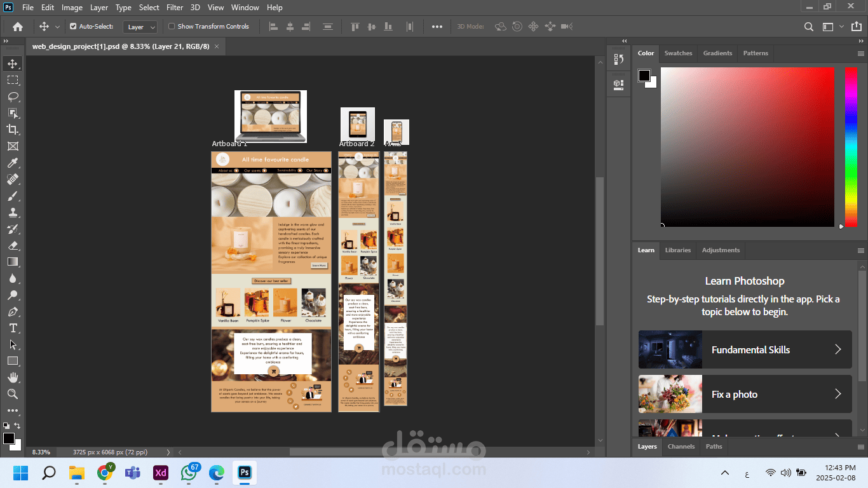This screenshot has width=868, height=488.
Task: Open the Move tool preset picker arrow
Action: coord(57,27)
